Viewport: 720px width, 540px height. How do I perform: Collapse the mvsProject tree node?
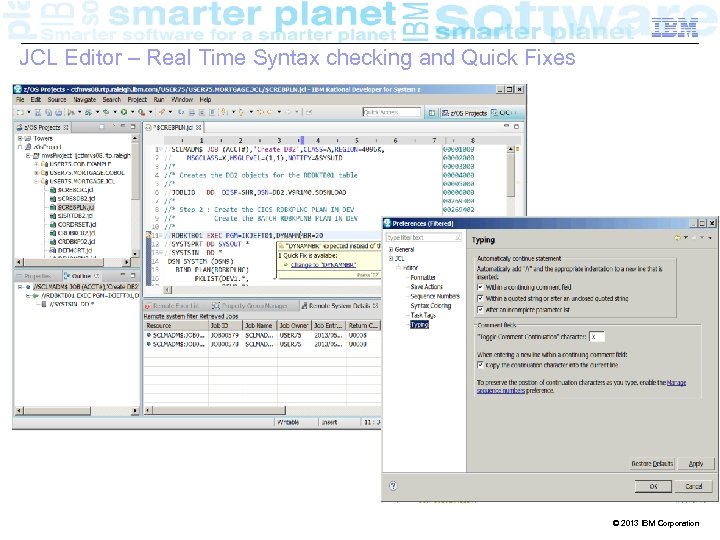coord(28,156)
